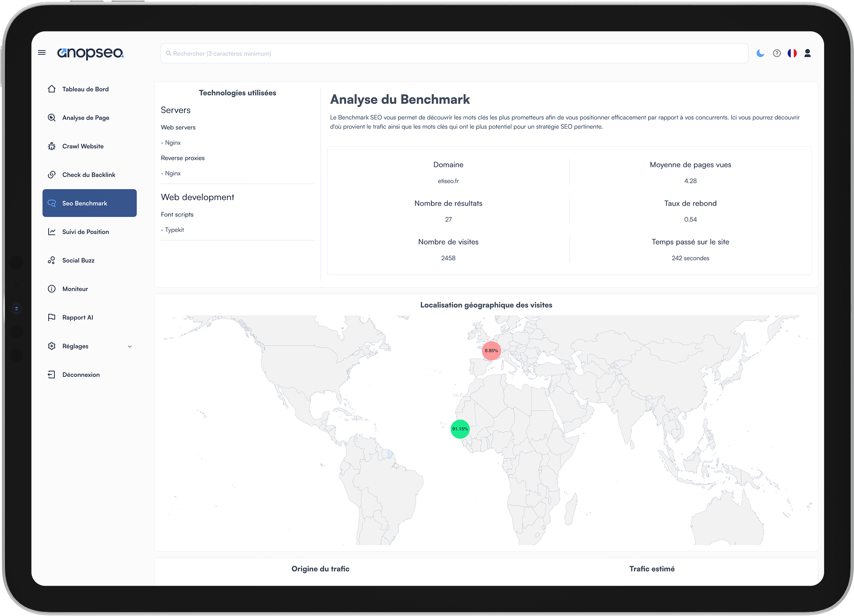
Task: Open Suivi de Position
Action: 90,231
